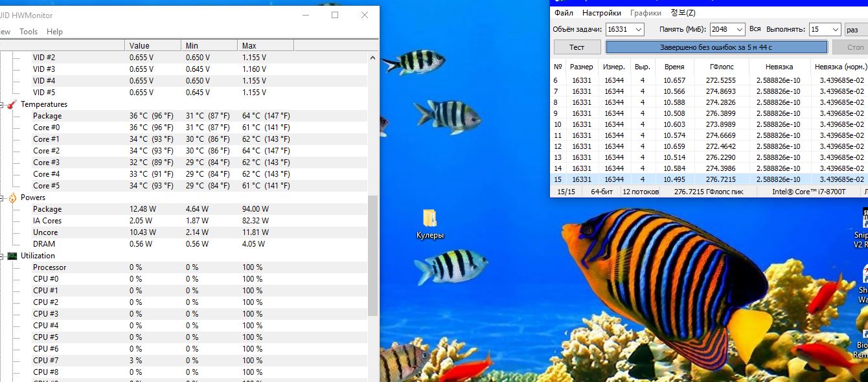
Task: Click the Время column header in LinX
Action: coord(674,67)
